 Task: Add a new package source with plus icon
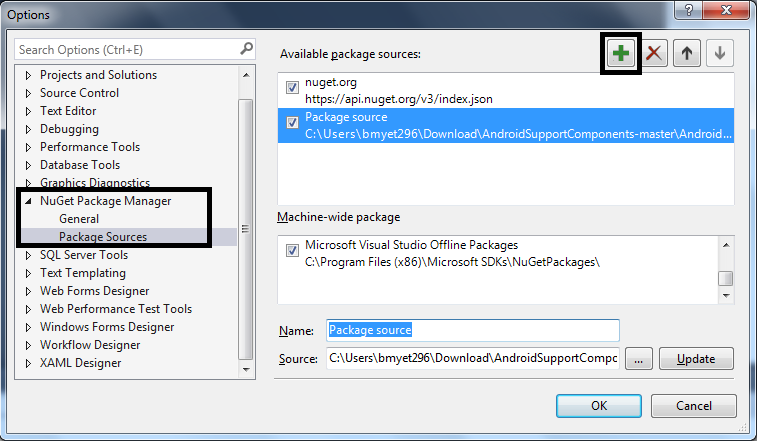[x=621, y=53]
